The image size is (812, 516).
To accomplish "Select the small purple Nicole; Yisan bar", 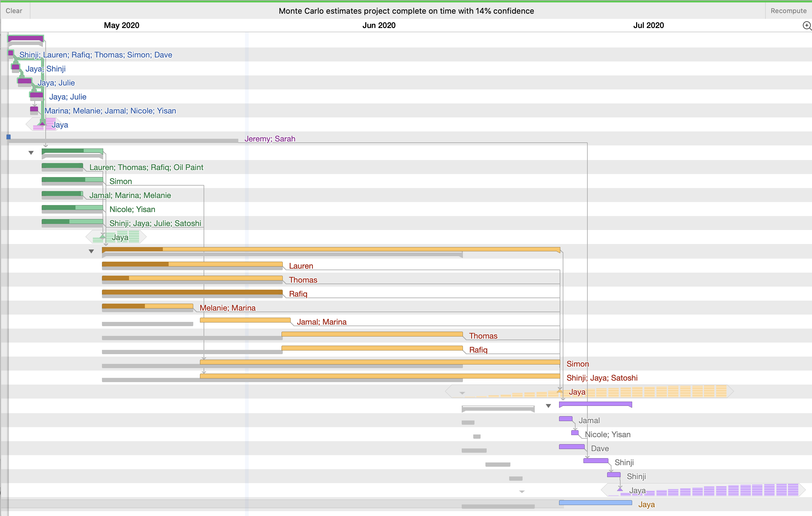I will point(575,432).
